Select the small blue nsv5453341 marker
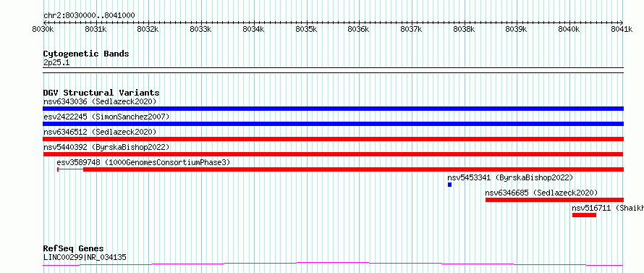This screenshot has height=273, width=644. pos(450,185)
